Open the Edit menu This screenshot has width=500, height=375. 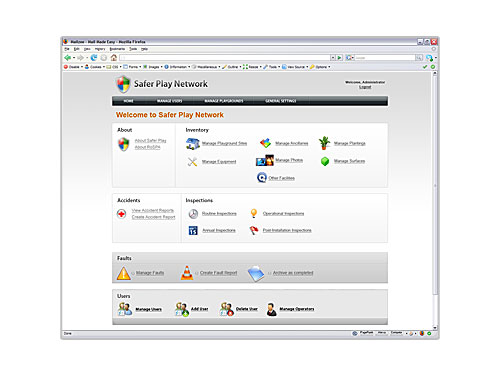77,49
